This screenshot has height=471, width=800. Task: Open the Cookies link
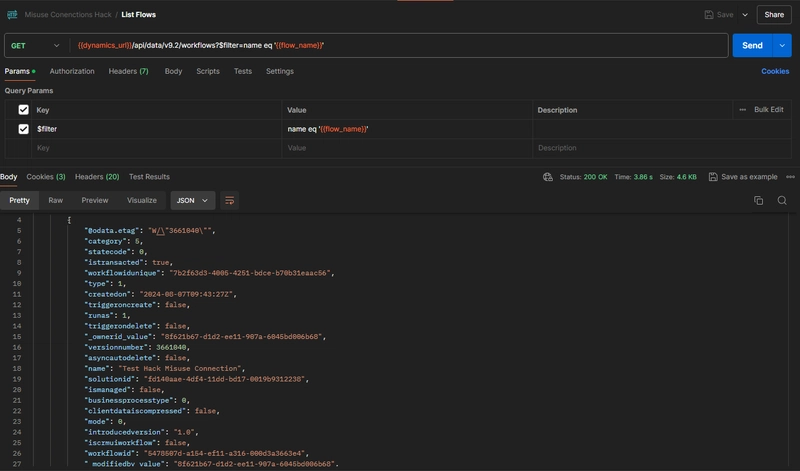tap(775, 72)
